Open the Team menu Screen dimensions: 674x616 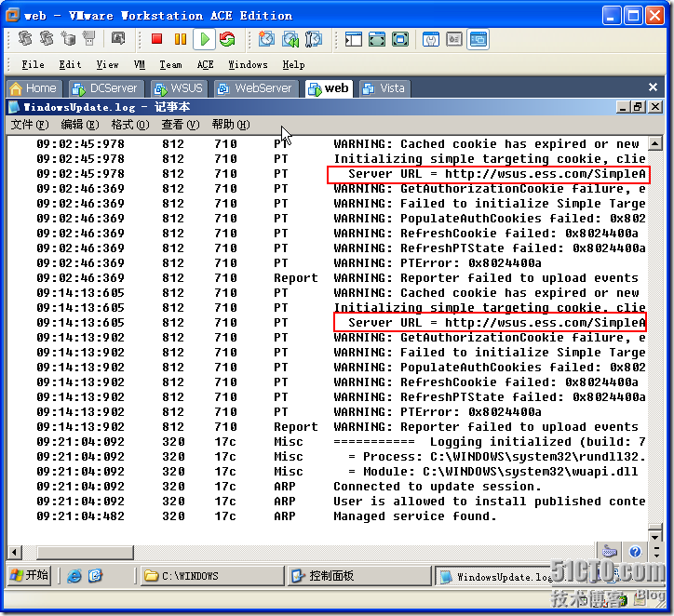[170, 65]
